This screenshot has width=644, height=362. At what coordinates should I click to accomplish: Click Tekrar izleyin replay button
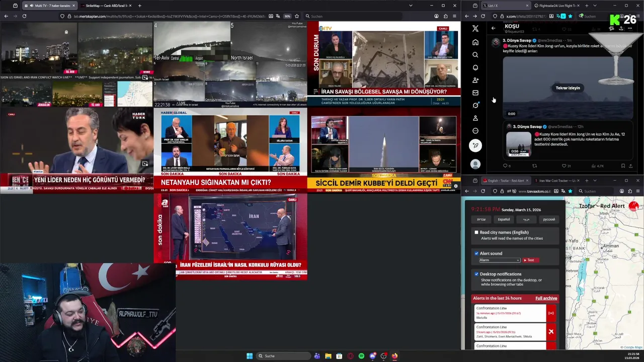568,88
